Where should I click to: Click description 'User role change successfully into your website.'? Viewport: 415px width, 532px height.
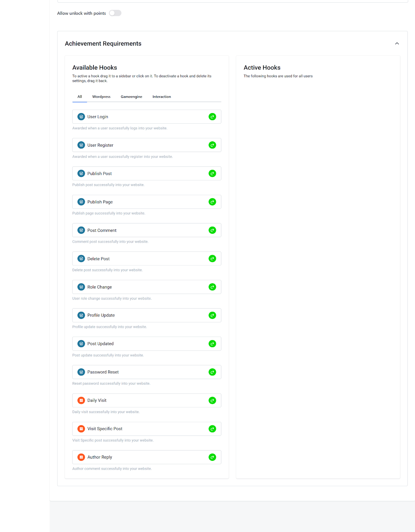(112, 299)
